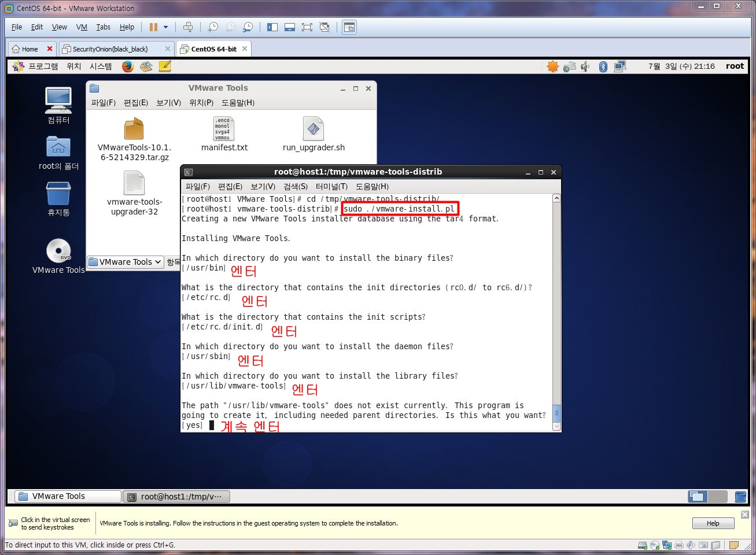Open 도움말(H) menu in VMware Tools window
The image size is (756, 555).
[x=238, y=103]
